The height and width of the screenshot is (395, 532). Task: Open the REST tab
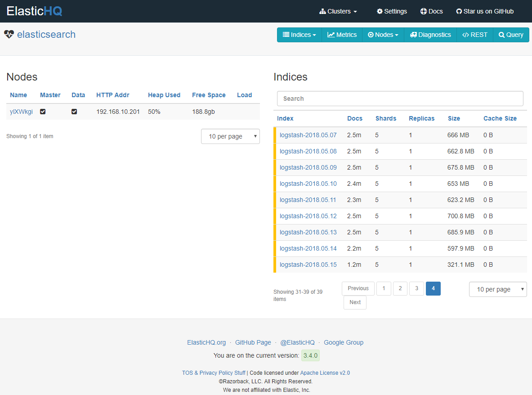(474, 35)
